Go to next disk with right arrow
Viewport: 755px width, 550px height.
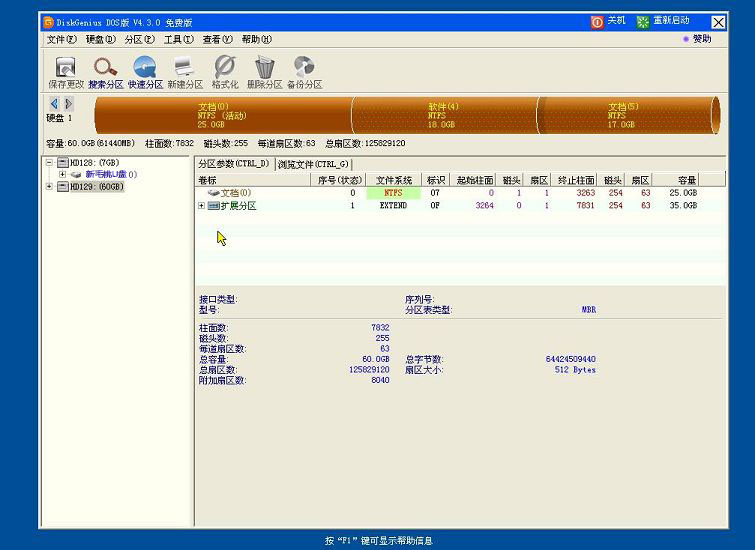pos(68,104)
